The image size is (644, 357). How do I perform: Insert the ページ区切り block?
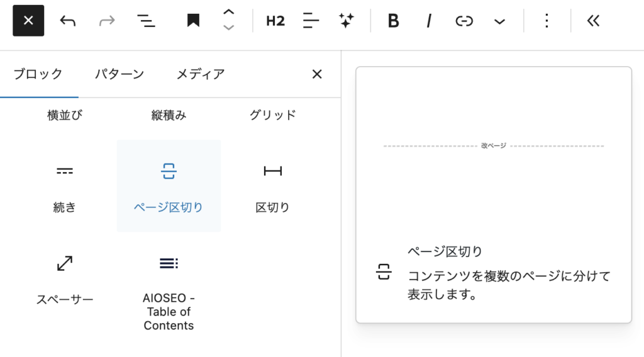tap(169, 186)
